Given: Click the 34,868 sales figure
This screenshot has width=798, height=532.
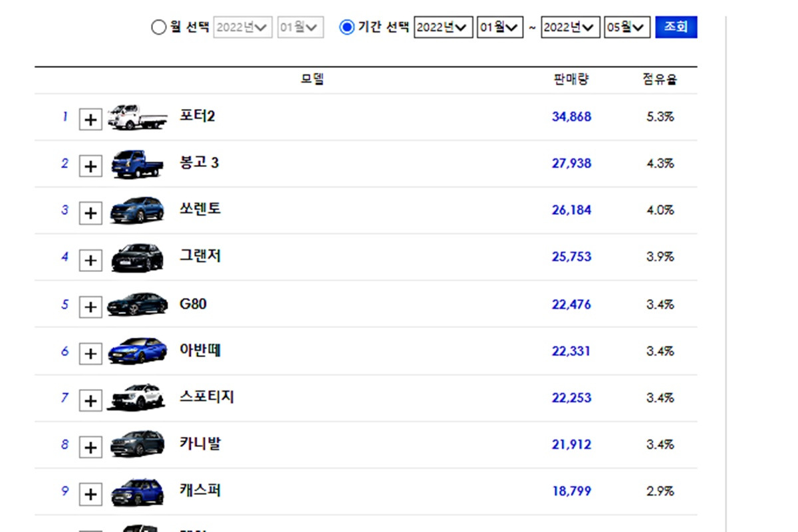Looking at the screenshot, I should click(x=571, y=117).
